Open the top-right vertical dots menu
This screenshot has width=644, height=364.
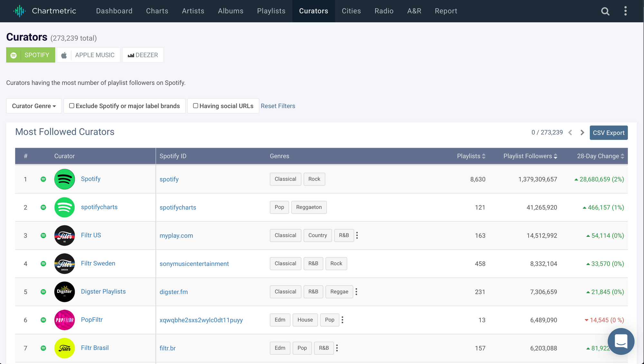pos(625,11)
